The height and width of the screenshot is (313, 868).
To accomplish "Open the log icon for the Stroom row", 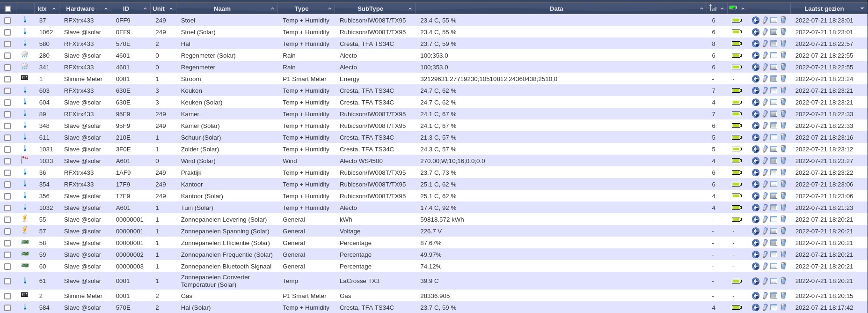I will pos(773,79).
